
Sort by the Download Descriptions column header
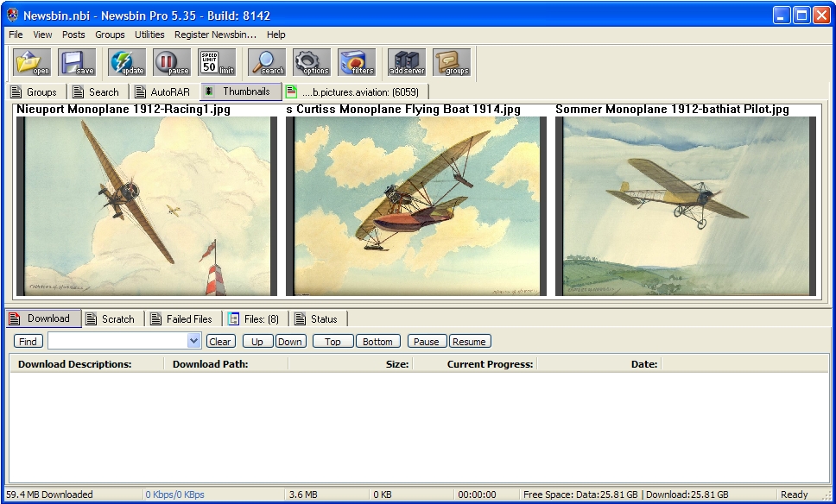86,364
